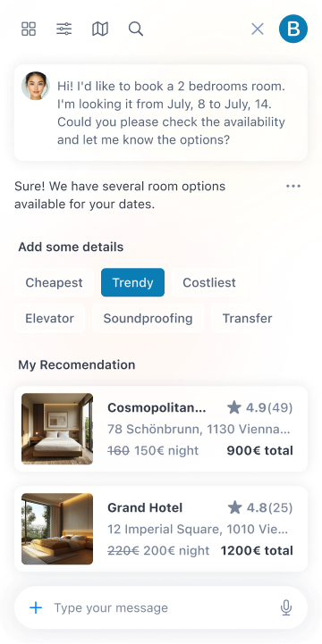Open the Grand Hotel listing title

(145, 507)
